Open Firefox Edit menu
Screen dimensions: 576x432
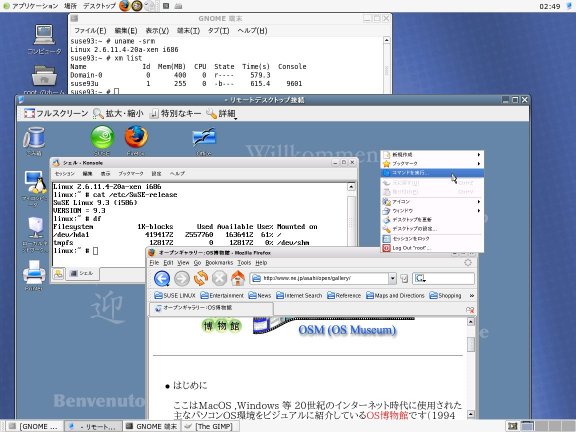168,263
